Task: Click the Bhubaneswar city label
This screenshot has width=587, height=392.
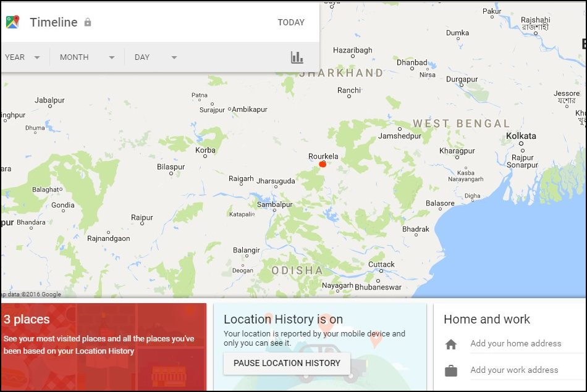Action: pyautogui.click(x=378, y=287)
